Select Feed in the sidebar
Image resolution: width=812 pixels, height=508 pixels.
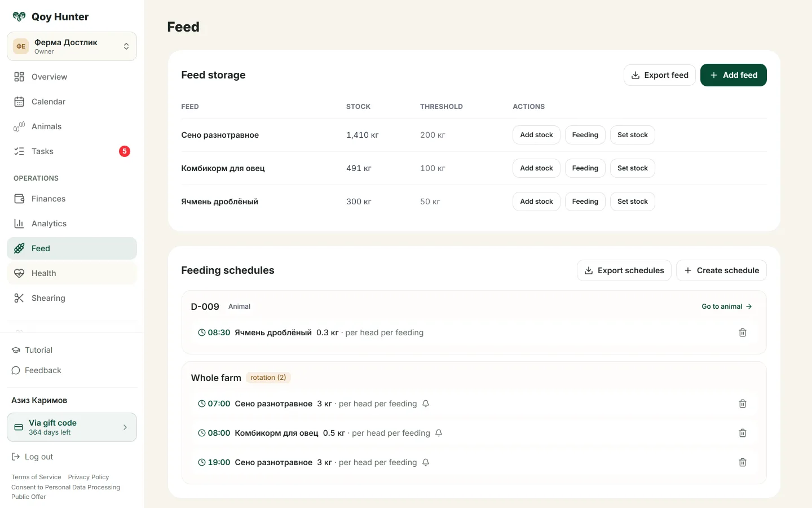point(72,248)
